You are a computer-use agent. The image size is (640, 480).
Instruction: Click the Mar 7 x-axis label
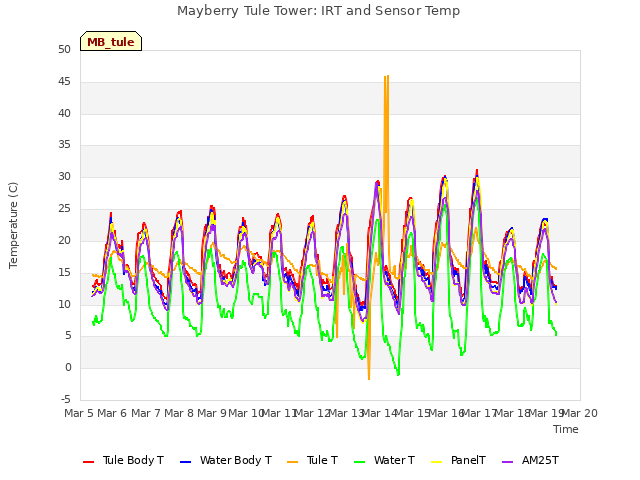pos(146,413)
